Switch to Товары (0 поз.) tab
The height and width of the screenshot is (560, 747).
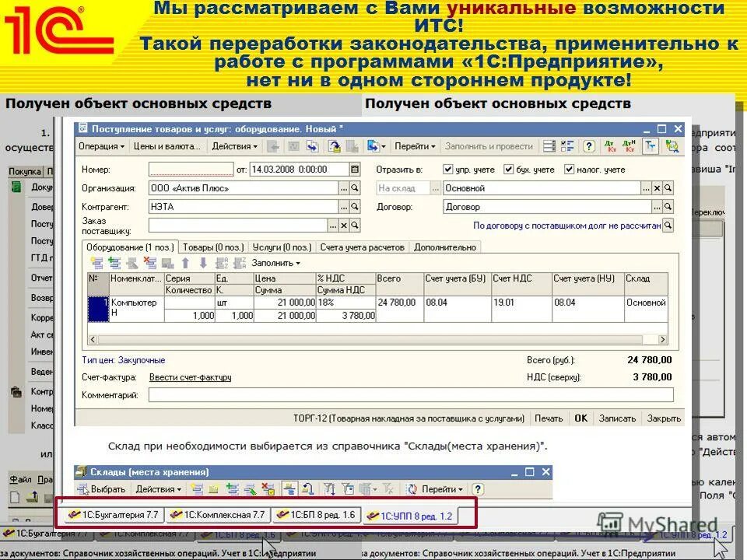coord(213,247)
